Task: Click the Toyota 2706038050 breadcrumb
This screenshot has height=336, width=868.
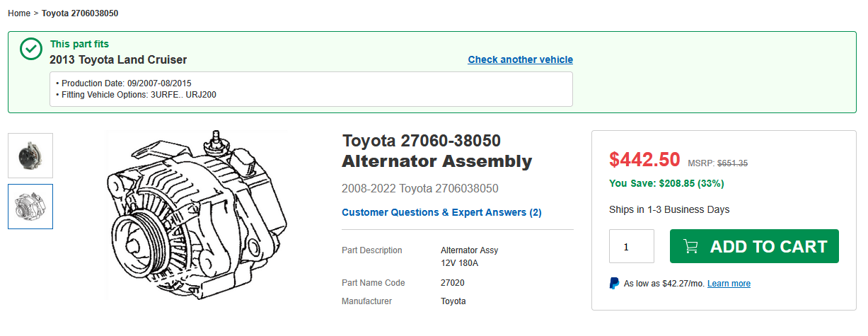Action: (x=80, y=13)
